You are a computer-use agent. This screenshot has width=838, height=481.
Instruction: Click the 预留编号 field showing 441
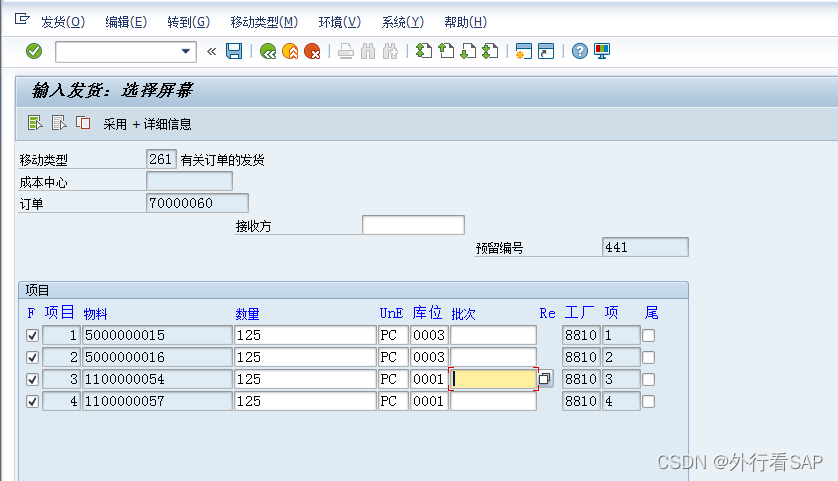(645, 247)
